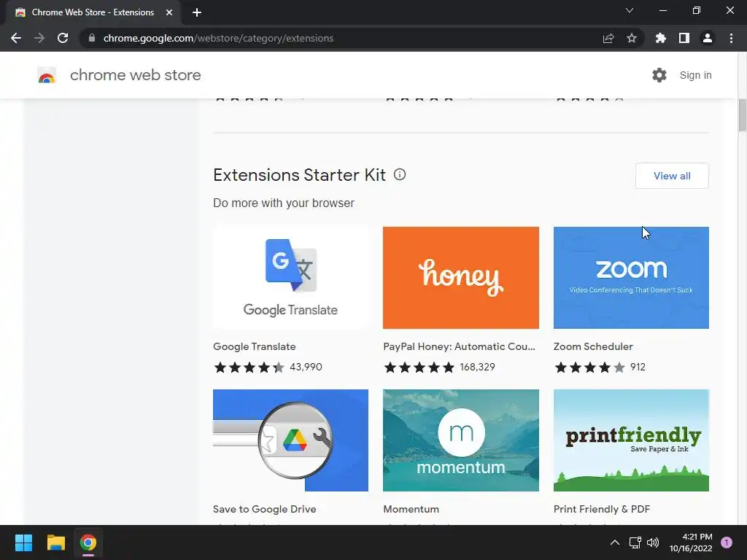The height and width of the screenshot is (560, 747).
Task: Show info about Extensions Starter Kit
Action: (400, 175)
